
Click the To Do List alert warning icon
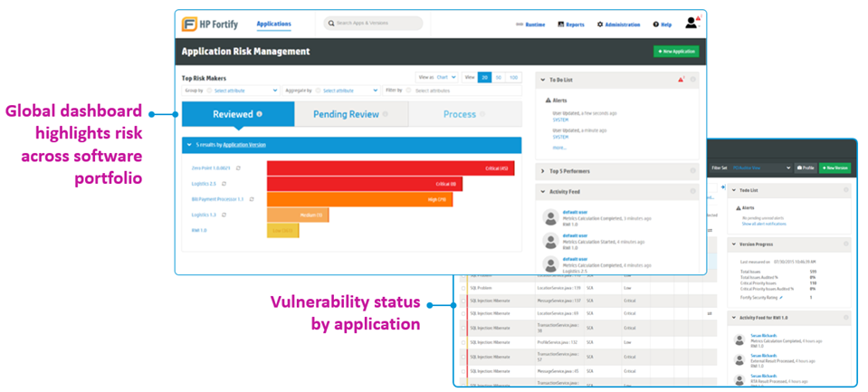pyautogui.click(x=681, y=80)
